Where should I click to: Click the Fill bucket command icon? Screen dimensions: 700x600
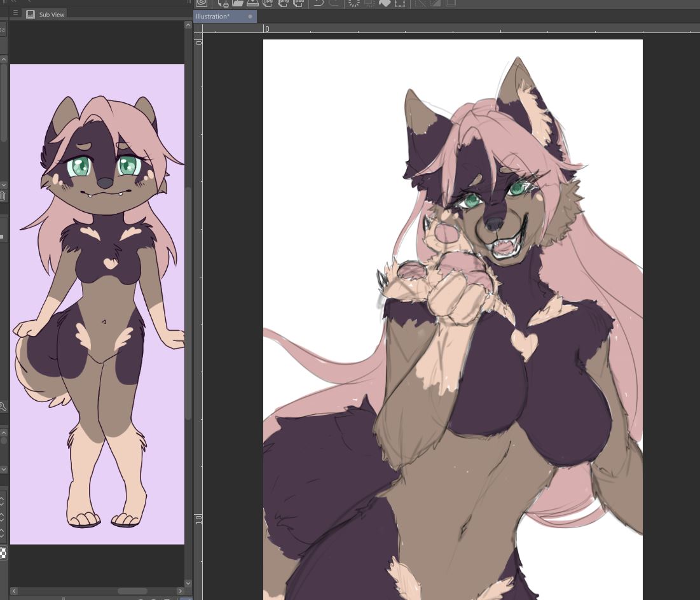[x=385, y=3]
